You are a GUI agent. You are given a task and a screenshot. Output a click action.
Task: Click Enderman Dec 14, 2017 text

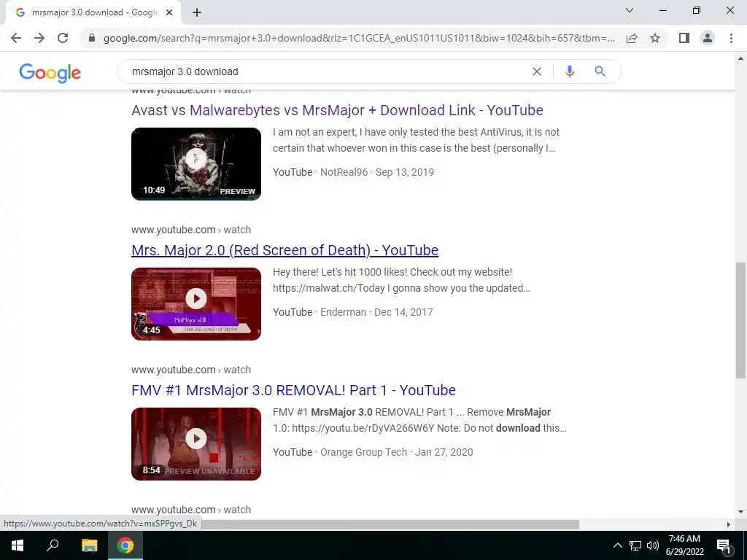(376, 312)
